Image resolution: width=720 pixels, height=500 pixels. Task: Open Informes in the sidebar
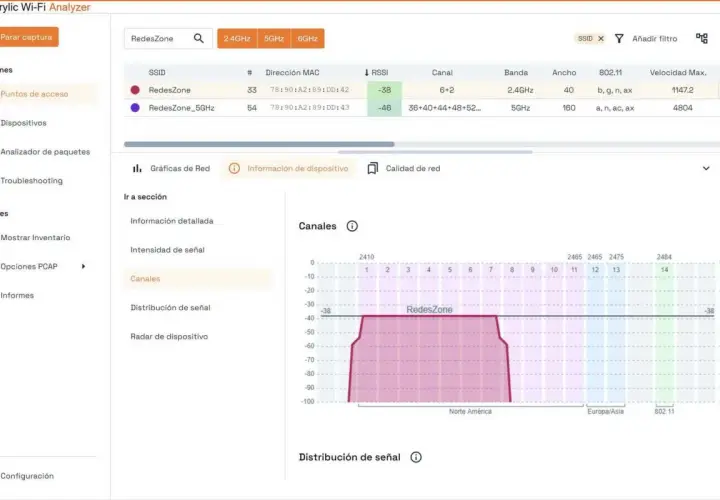click(17, 295)
